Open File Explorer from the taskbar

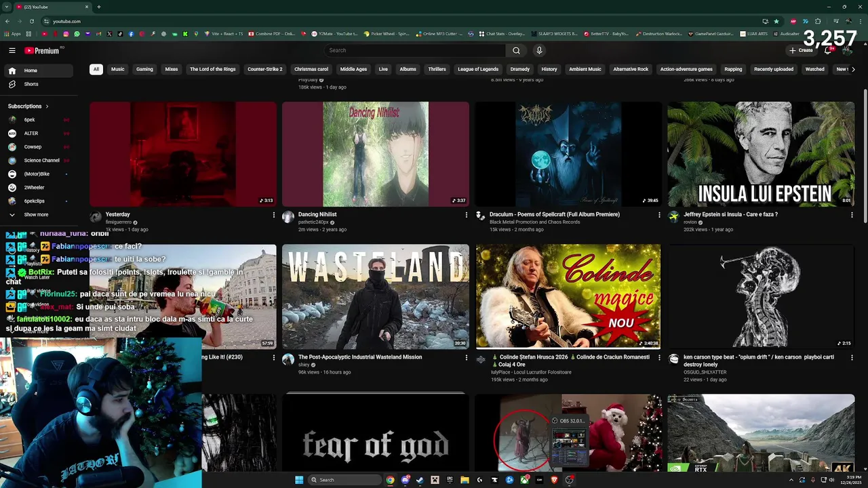[x=465, y=480]
